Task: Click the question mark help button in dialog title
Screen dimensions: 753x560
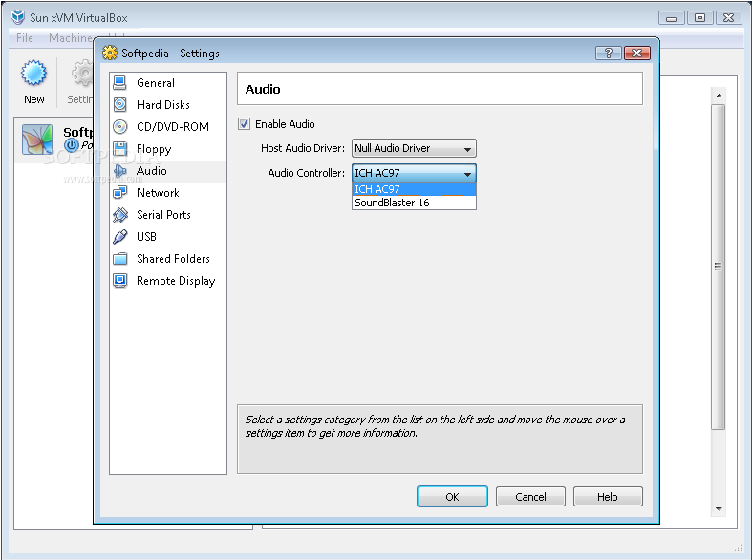Action: point(608,53)
